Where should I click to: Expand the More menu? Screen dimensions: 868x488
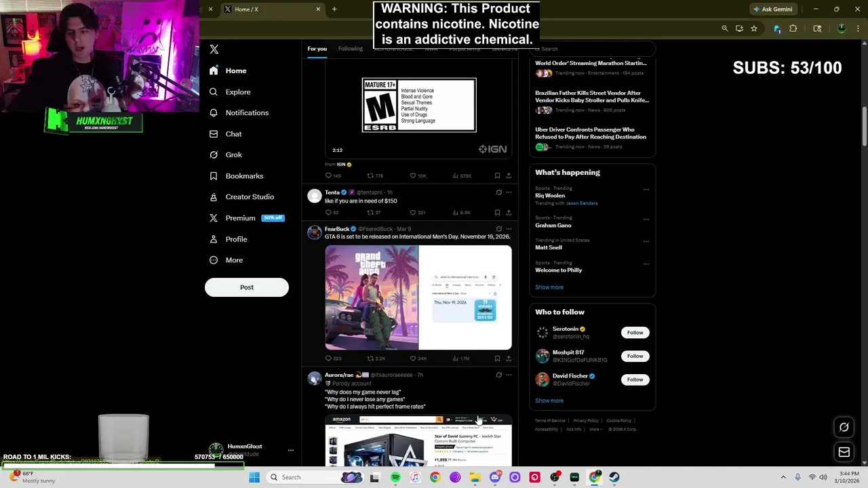pos(226,260)
